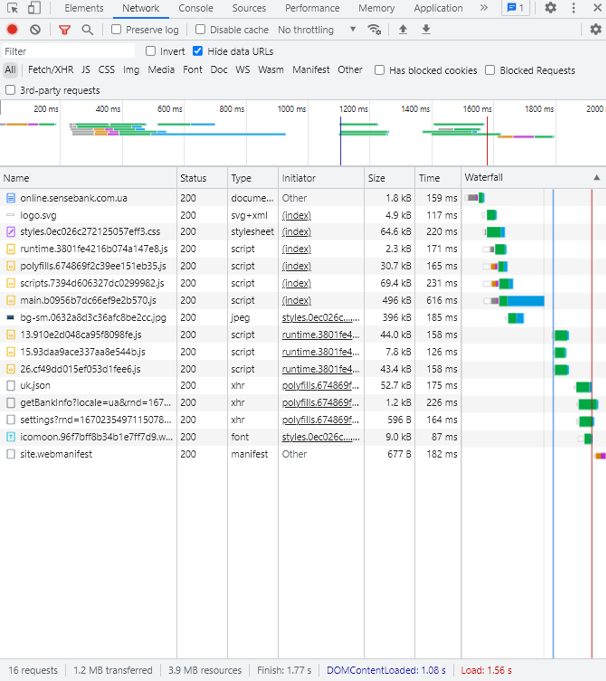606x681 pixels.
Task: Click the image icon of bg-sm jpg row
Action: click(11, 318)
